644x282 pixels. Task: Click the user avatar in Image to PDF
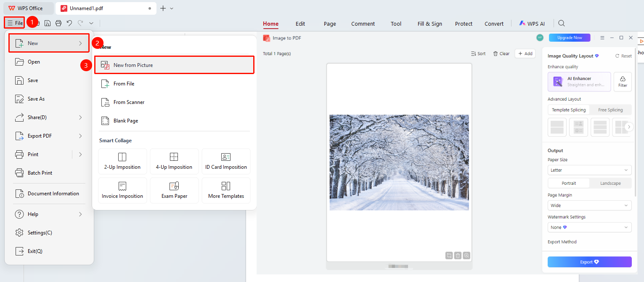(540, 38)
